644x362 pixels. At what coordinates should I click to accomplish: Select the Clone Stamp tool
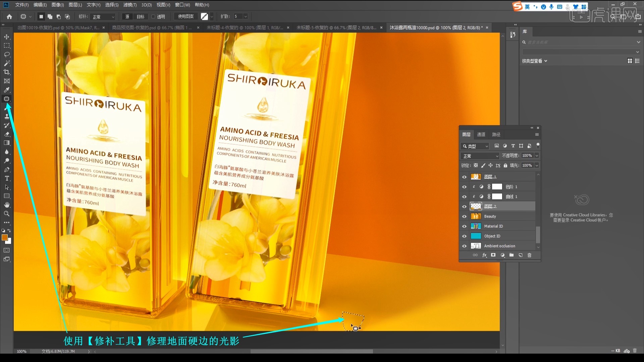pos(7,116)
